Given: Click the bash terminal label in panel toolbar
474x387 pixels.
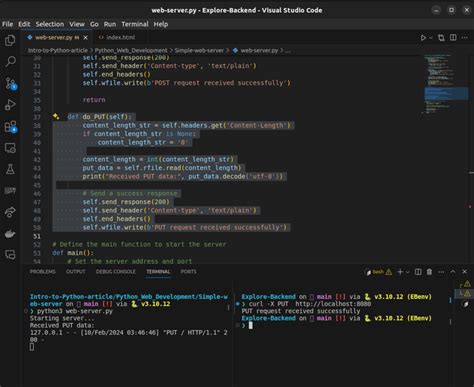Looking at the screenshot, I should pos(378,272).
